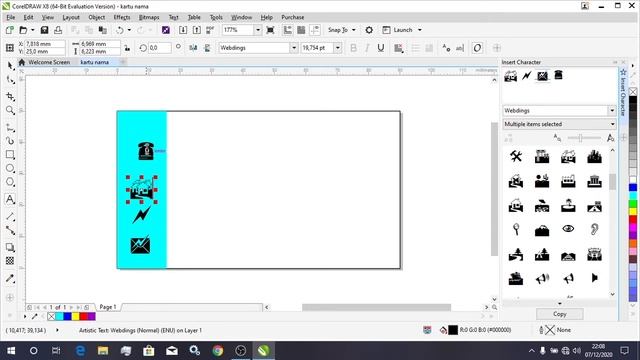Toggle show grid button

tap(301, 30)
